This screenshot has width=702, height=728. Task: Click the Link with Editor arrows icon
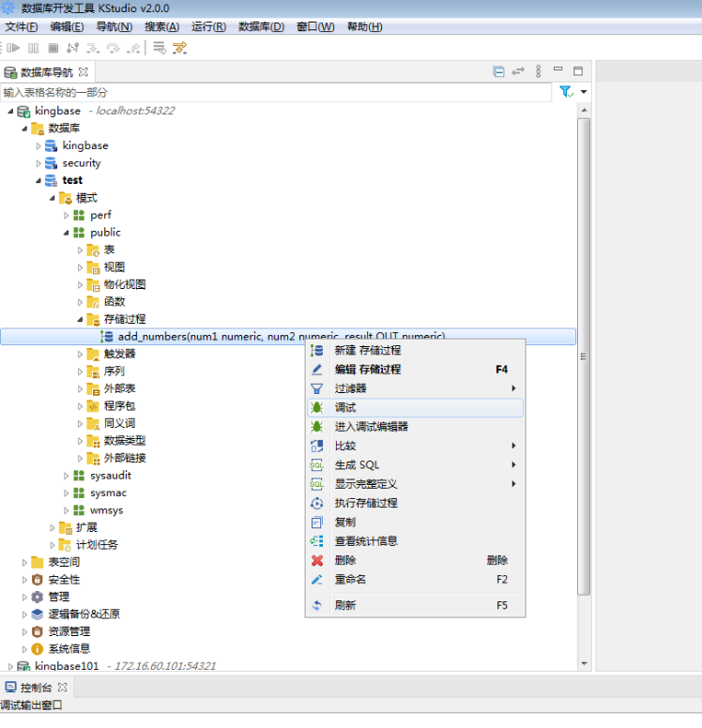pyautogui.click(x=518, y=71)
